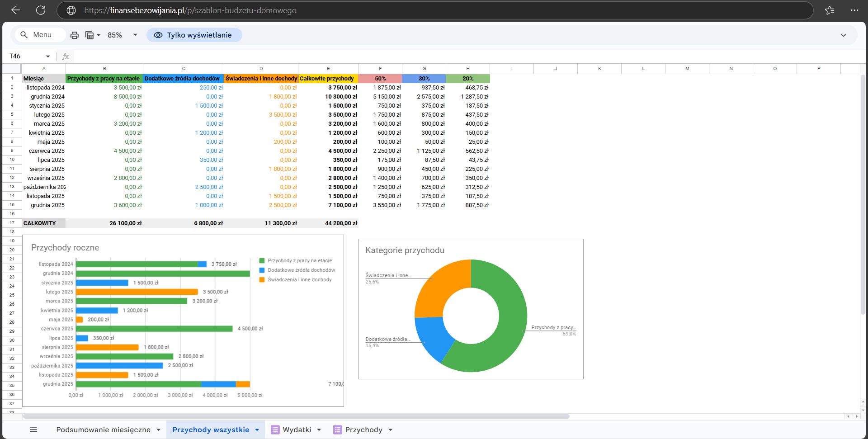This screenshot has width=868, height=439.
Task: Select column E header
Action: (x=328, y=69)
